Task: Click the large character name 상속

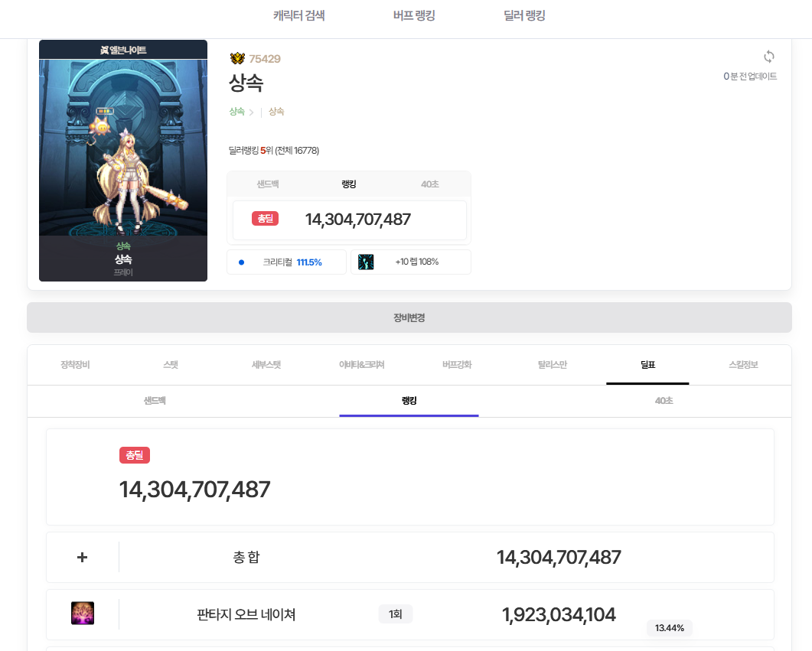Action: tap(246, 83)
